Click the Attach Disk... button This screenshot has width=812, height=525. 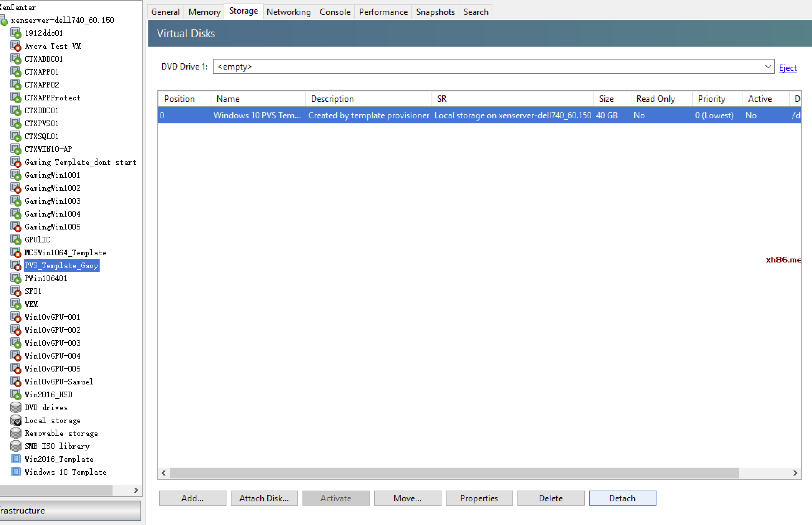coord(264,498)
